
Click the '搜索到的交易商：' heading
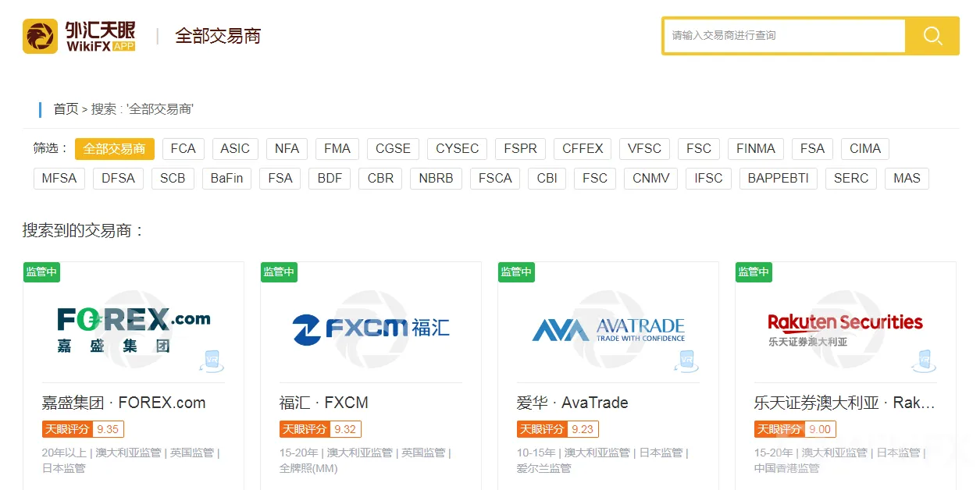point(84,230)
